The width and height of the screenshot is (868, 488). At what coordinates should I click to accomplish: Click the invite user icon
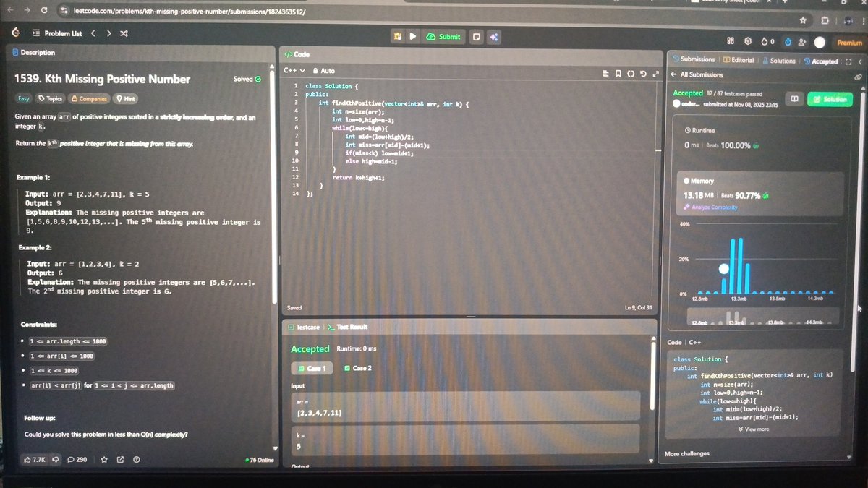tap(803, 42)
